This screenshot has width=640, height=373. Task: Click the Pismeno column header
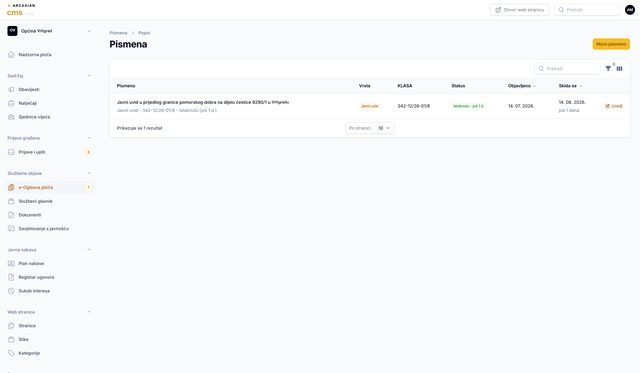pyautogui.click(x=126, y=86)
